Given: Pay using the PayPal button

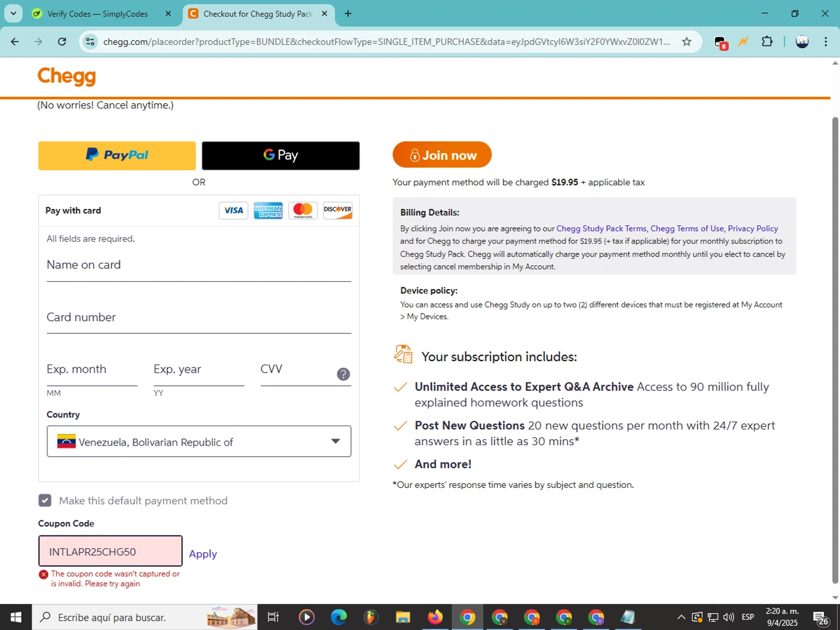Looking at the screenshot, I should [x=117, y=156].
